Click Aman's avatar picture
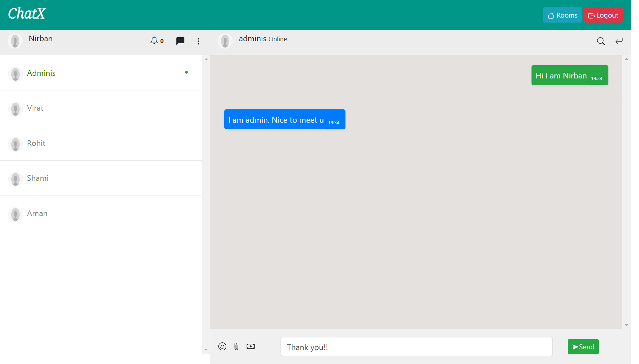Viewport: 639px width, 364px height. 15,214
